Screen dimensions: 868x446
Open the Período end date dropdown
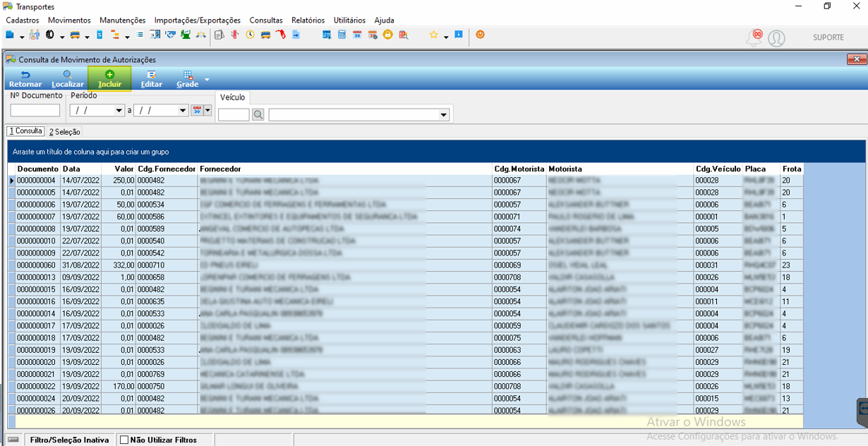click(x=183, y=110)
